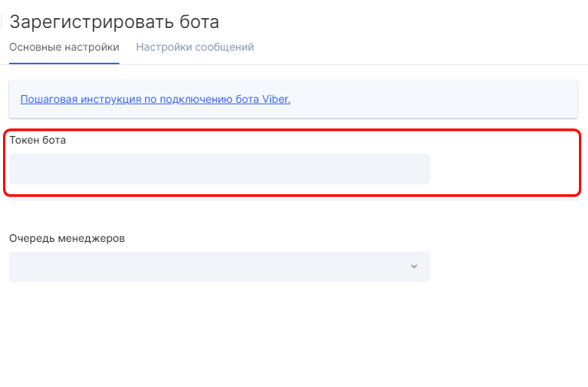588x387 pixels.
Task: Switch to the Настройки сообщений tab
Action: pyautogui.click(x=195, y=48)
